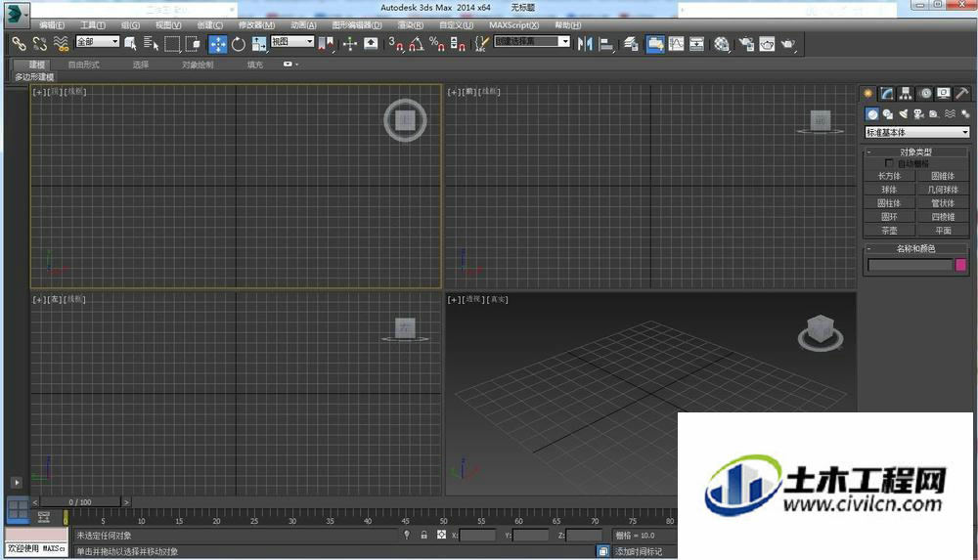Switch to the Modify command panel tab

(x=886, y=94)
